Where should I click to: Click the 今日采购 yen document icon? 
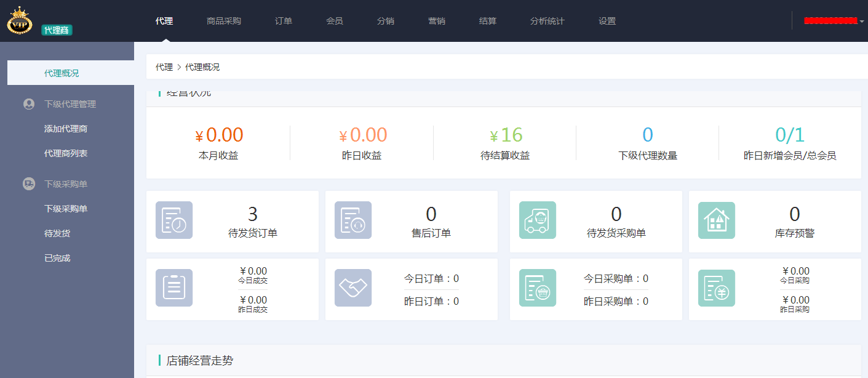717,288
